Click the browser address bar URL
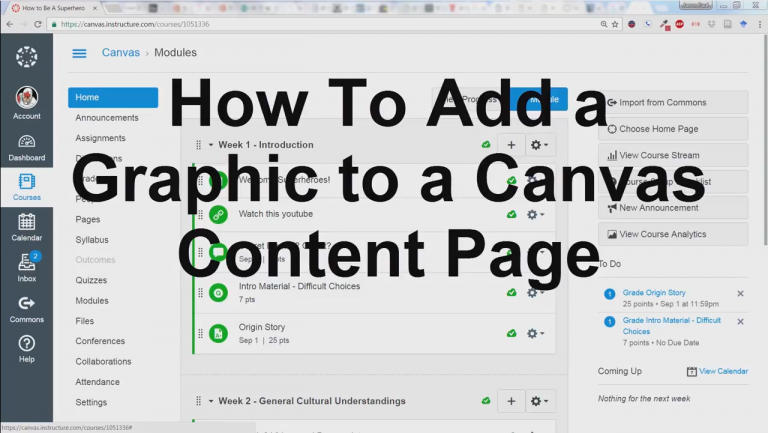 [135, 24]
